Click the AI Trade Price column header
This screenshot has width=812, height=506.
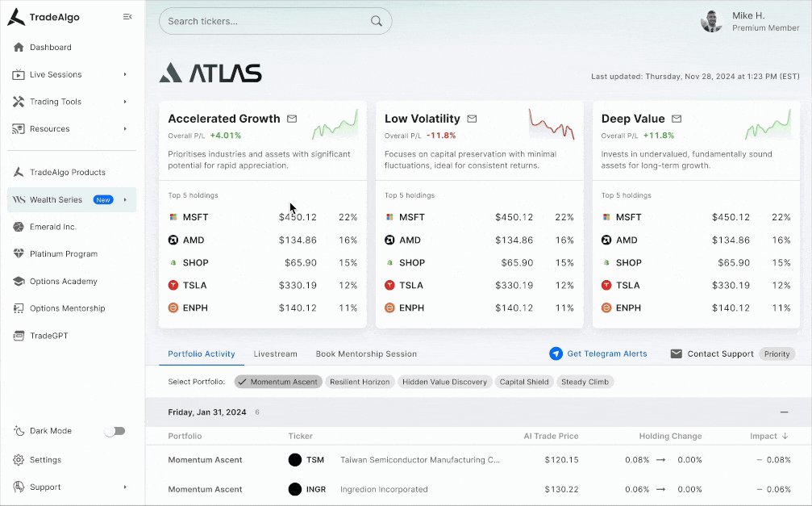[551, 436]
